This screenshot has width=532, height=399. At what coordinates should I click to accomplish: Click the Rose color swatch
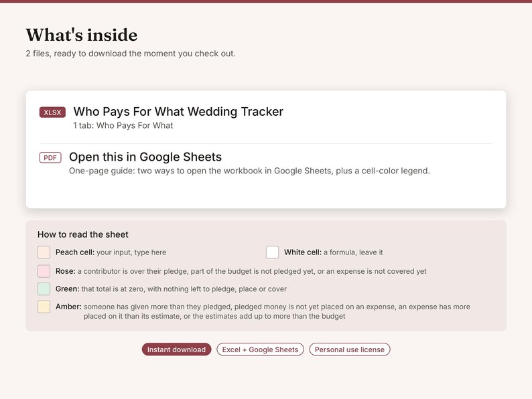point(44,271)
